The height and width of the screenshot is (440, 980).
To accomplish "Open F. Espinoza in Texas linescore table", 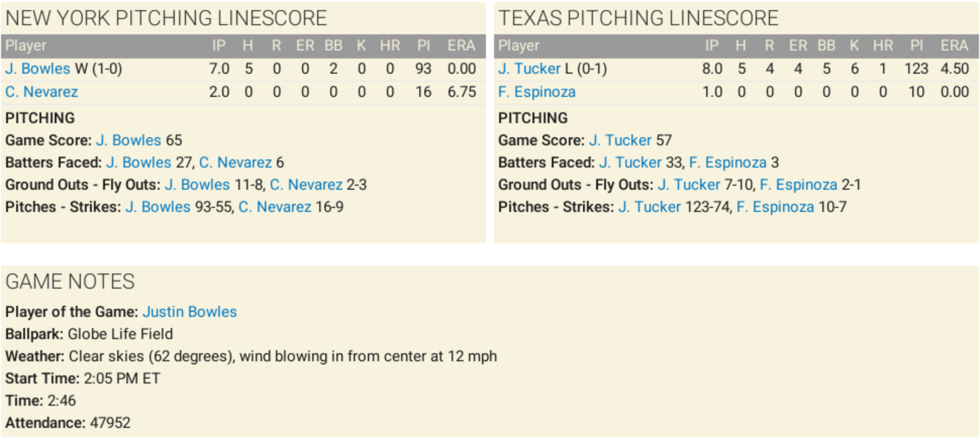I will click(x=536, y=92).
